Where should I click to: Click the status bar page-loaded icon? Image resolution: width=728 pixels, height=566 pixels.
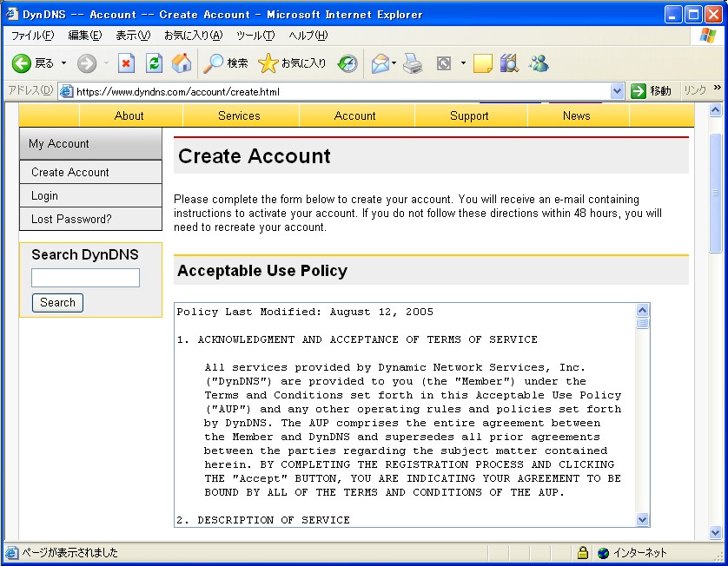[x=11, y=553]
